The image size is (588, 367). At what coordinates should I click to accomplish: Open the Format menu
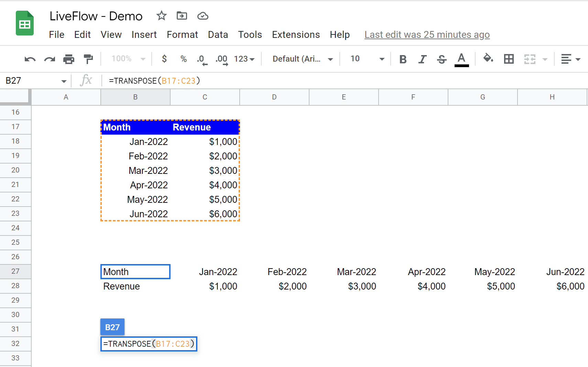click(x=182, y=35)
